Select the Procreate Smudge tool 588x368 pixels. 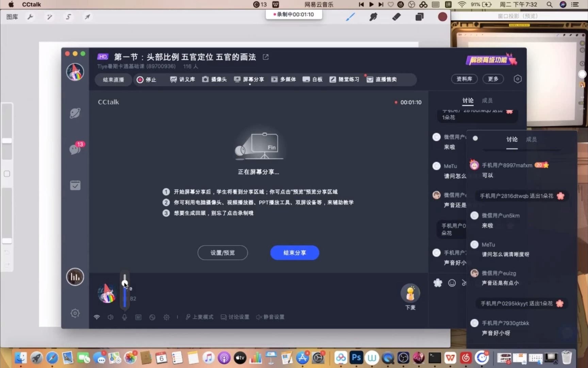coord(373,17)
